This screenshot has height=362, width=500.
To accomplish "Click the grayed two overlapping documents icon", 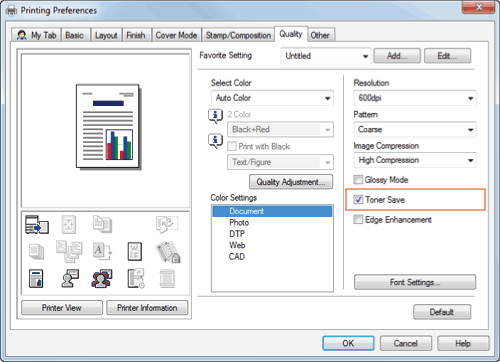I will pos(102,224).
